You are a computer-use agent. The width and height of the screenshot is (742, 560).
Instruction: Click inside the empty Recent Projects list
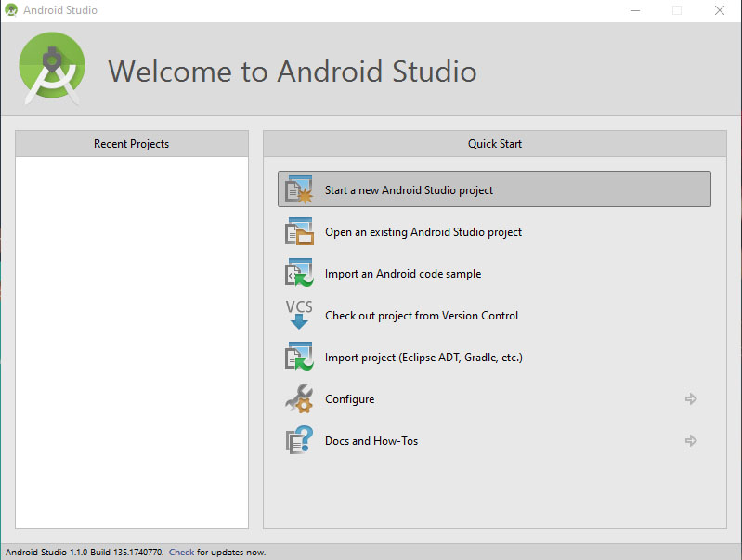tap(132, 343)
